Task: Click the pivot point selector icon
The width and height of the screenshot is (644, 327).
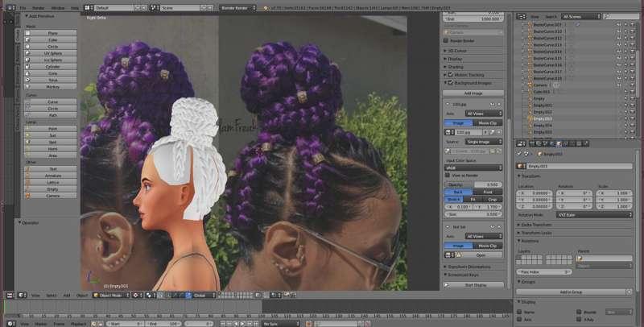Action: click(x=150, y=295)
